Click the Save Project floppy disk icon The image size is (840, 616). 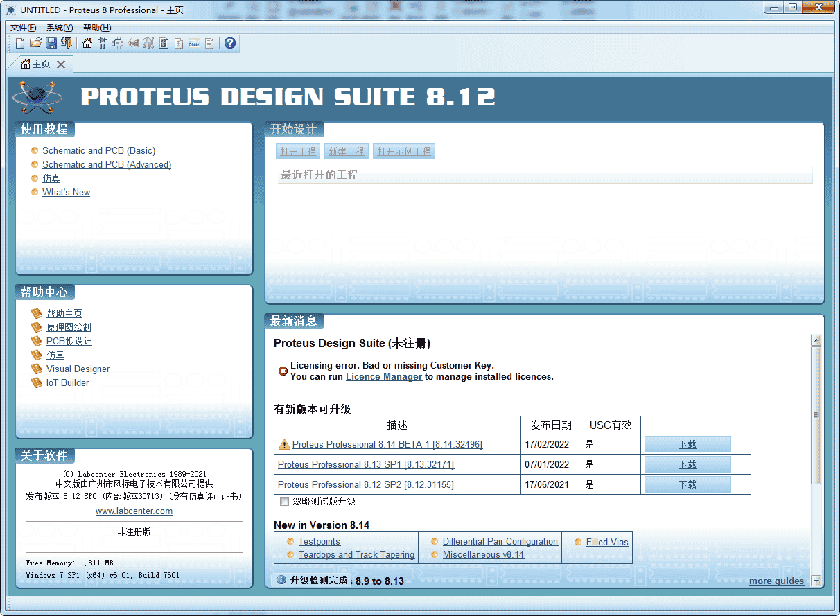(x=51, y=44)
